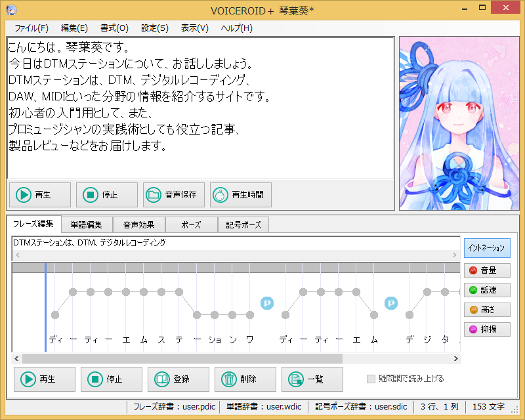This screenshot has height=420, width=525.
Task: Click the second P pause marker before デ
Action: point(390,303)
